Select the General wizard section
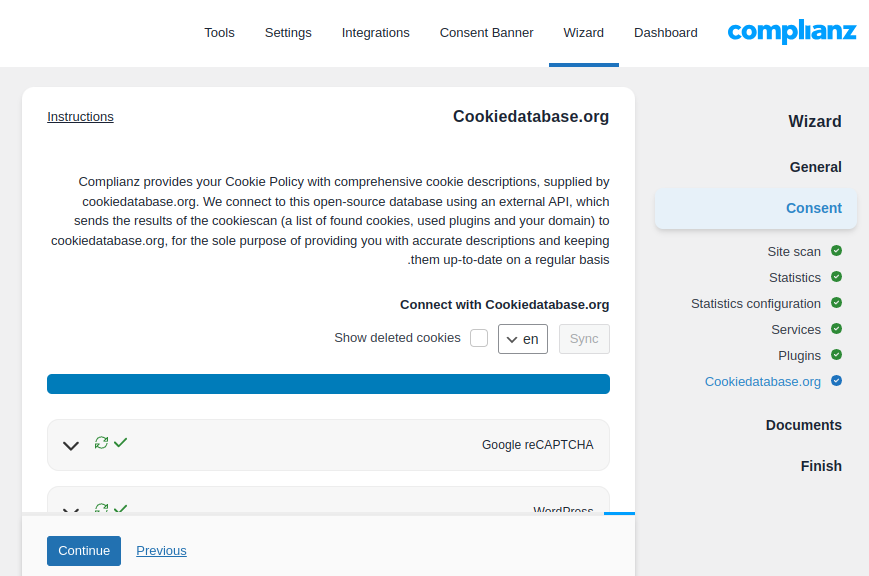This screenshot has height=576, width=869. point(815,167)
